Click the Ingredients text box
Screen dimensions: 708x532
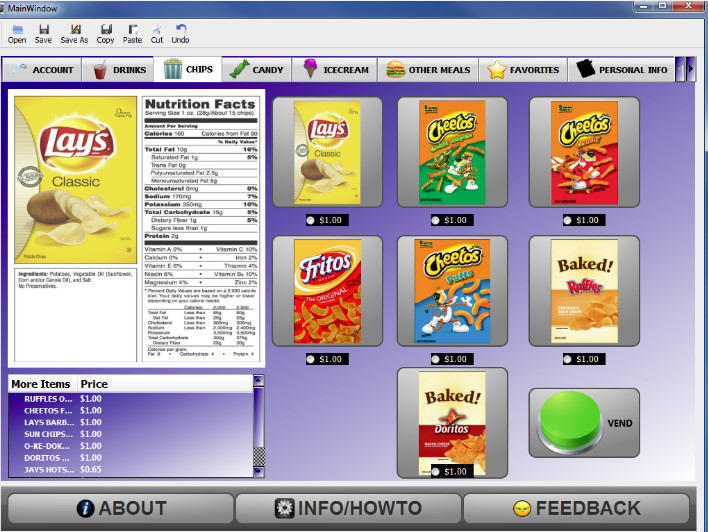coord(75,315)
